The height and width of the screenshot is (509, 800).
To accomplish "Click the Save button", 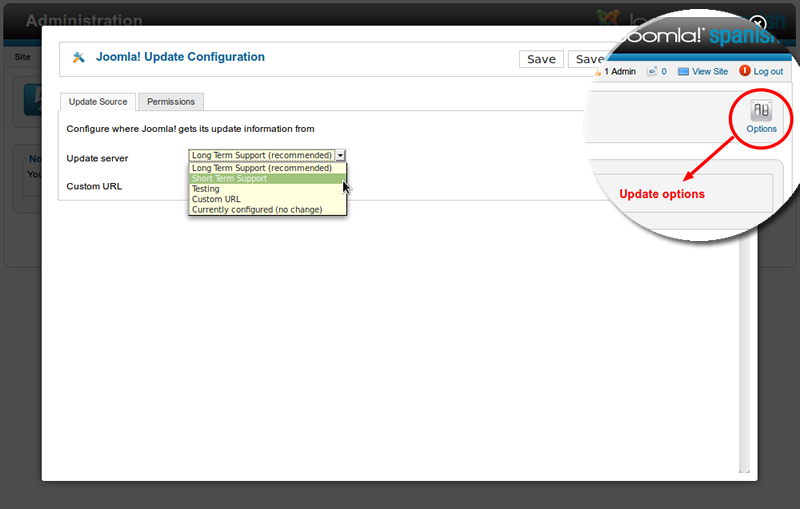I will (x=541, y=59).
